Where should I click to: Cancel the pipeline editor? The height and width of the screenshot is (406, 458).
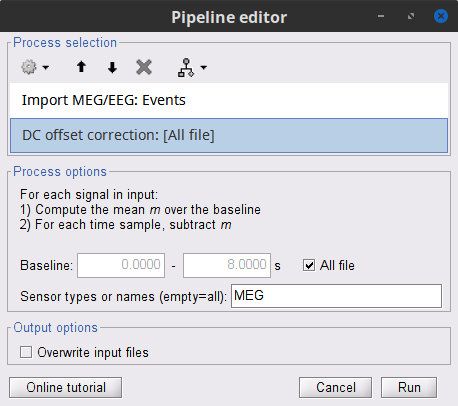[336, 388]
